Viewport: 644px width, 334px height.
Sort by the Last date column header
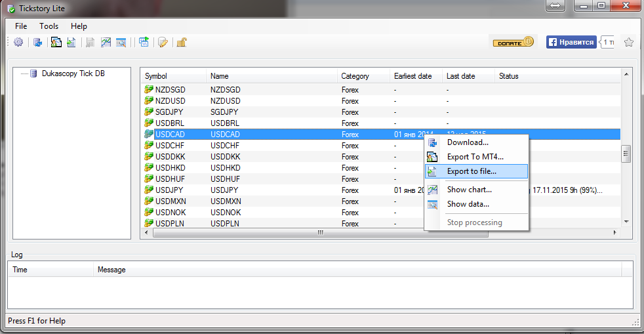click(468, 76)
